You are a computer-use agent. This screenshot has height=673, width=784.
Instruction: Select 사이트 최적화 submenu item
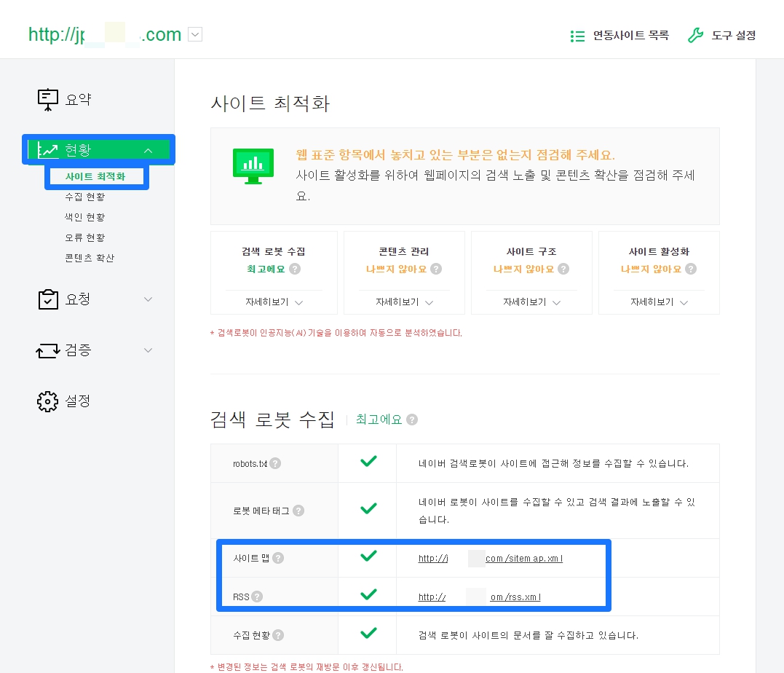click(x=95, y=177)
